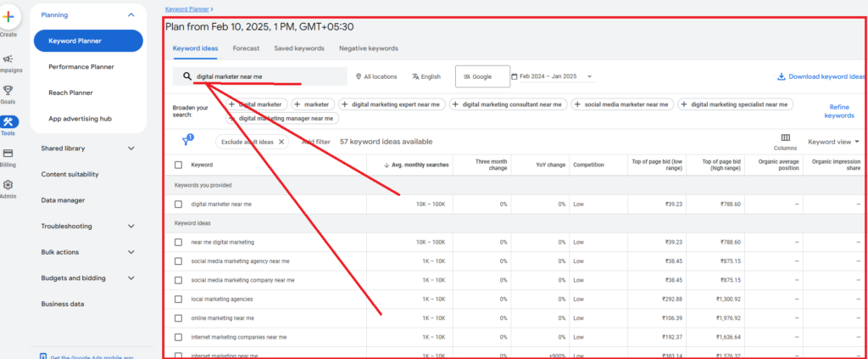Click the filter funnel icon
868x359 pixels.
pyautogui.click(x=186, y=141)
